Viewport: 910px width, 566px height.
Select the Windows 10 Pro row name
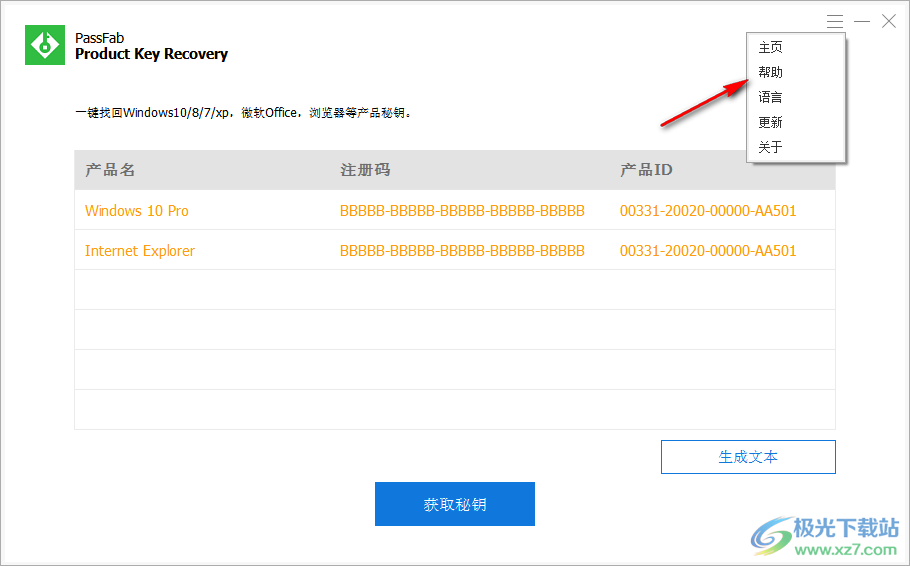(137, 211)
